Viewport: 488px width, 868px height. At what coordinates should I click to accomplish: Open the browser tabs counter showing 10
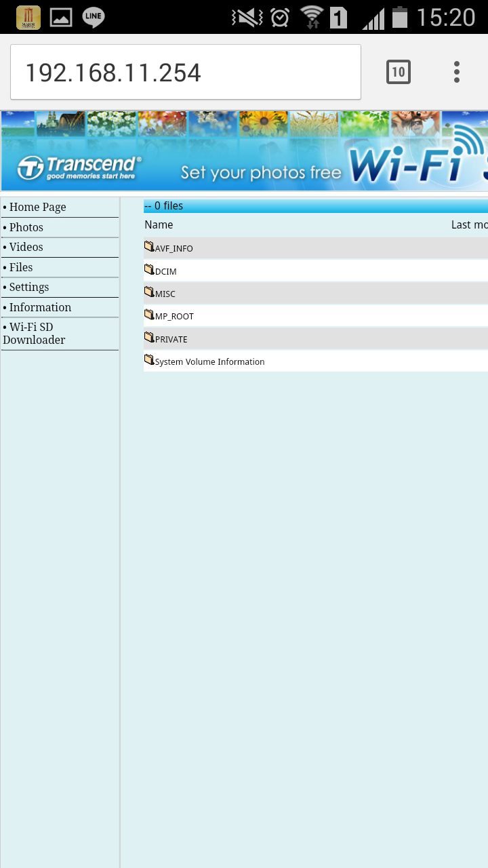click(x=399, y=72)
